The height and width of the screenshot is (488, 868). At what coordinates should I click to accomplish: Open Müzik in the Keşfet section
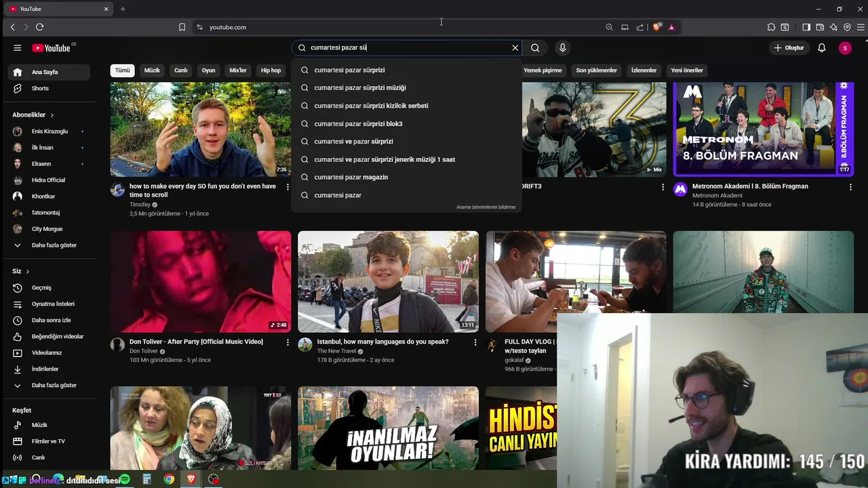(49, 425)
